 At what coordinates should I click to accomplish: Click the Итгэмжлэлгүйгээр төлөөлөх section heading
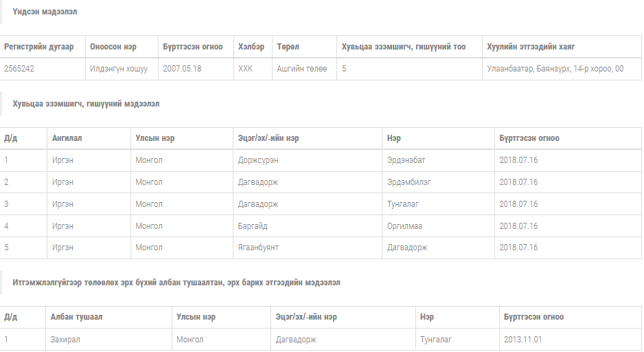click(x=176, y=283)
